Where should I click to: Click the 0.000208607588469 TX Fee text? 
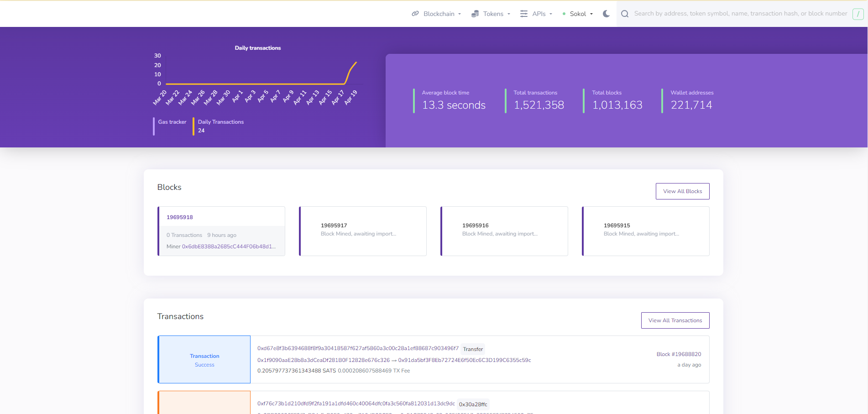click(x=374, y=371)
